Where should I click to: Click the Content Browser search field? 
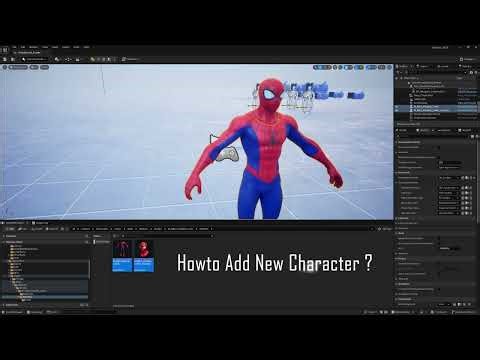(x=167, y=236)
